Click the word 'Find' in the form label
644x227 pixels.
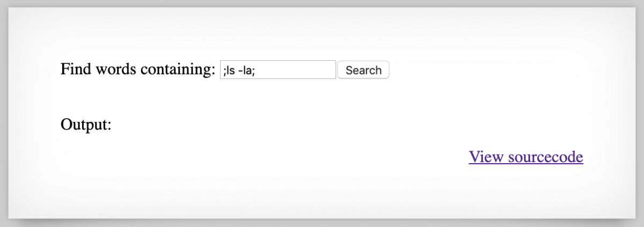[75, 70]
